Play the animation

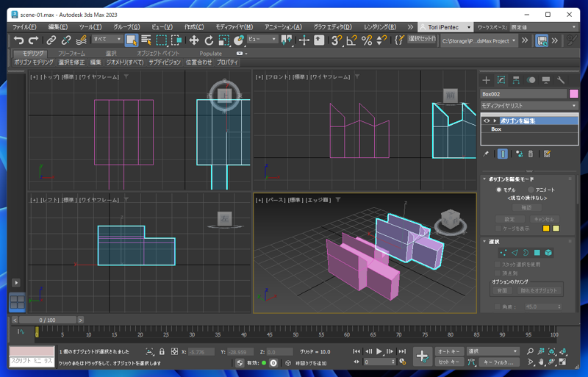pyautogui.click(x=379, y=351)
